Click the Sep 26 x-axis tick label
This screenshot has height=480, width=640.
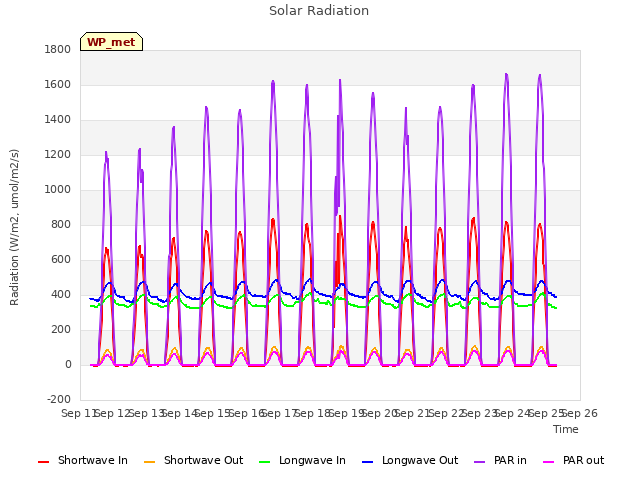pos(580,413)
